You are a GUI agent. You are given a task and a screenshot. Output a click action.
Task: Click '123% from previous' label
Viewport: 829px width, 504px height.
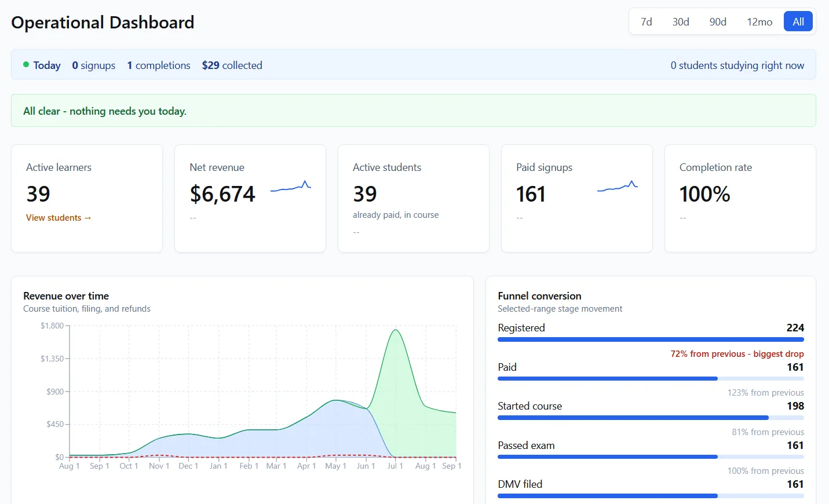[765, 393]
